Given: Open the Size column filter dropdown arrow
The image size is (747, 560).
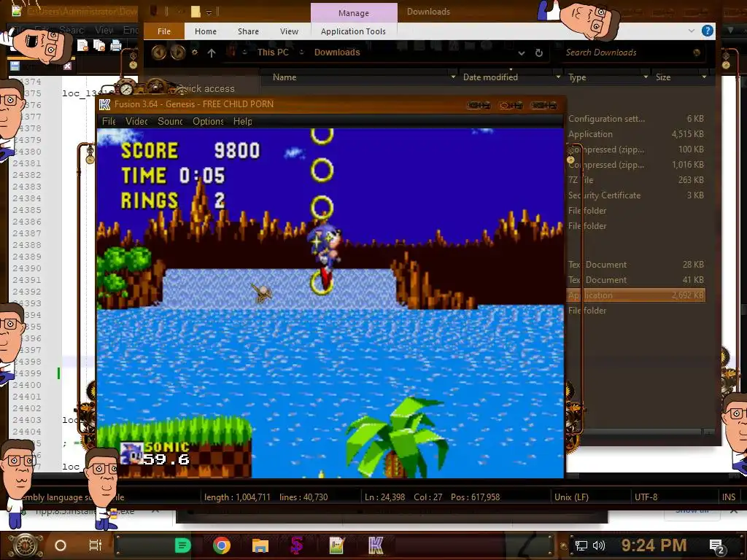Looking at the screenshot, I should 704,77.
